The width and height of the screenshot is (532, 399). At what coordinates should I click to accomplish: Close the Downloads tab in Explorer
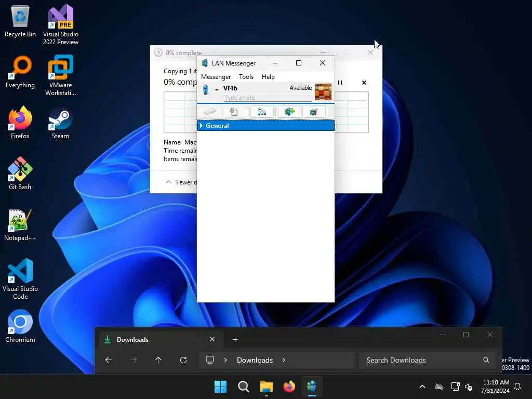(x=212, y=339)
